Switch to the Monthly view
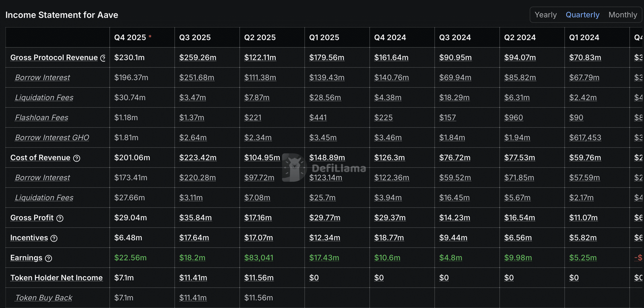The width and height of the screenshot is (644, 308). click(623, 15)
